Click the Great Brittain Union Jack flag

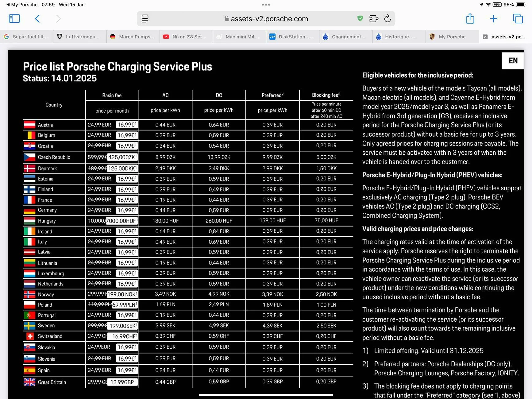(30, 382)
